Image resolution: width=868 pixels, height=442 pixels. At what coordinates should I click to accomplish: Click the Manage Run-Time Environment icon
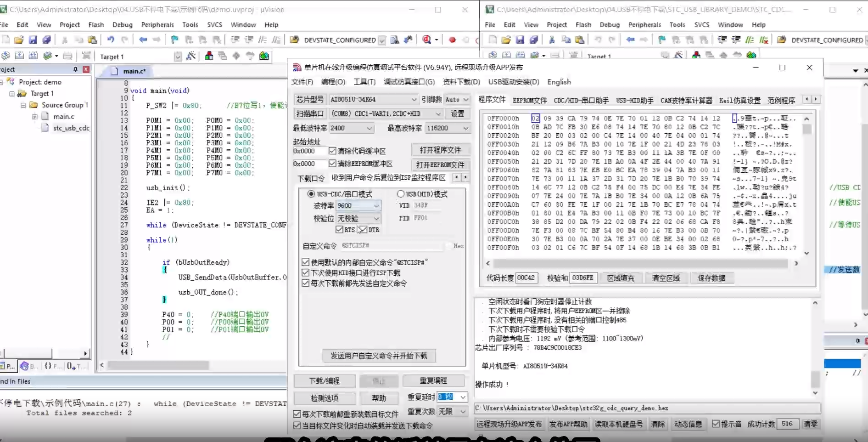[x=264, y=56]
